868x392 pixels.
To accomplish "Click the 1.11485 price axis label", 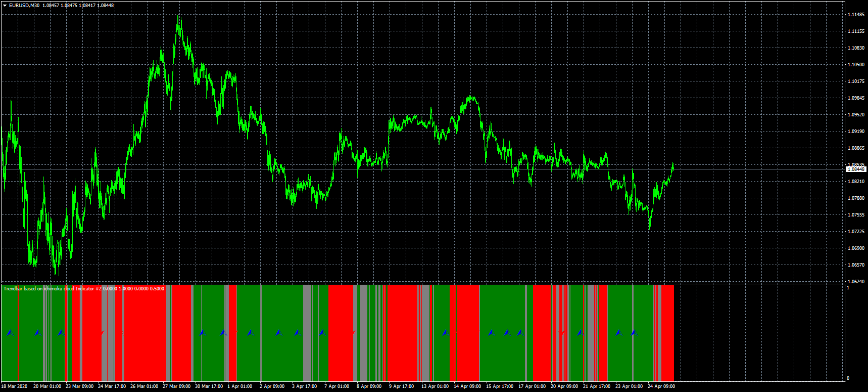I will coord(856,15).
